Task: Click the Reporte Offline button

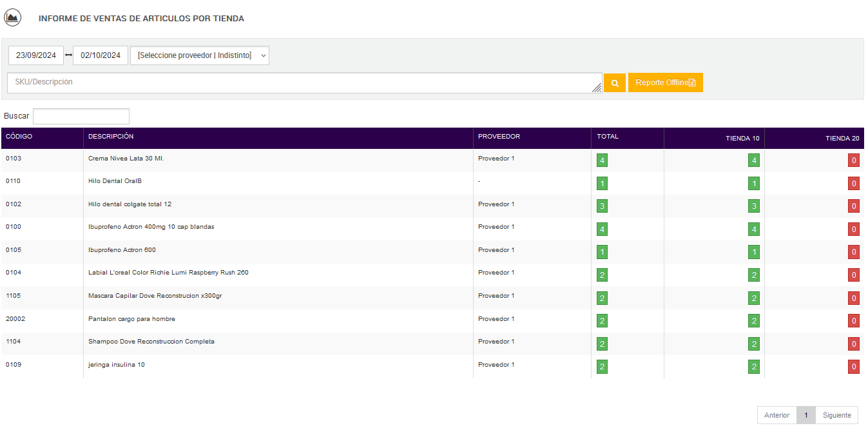Action: click(666, 83)
